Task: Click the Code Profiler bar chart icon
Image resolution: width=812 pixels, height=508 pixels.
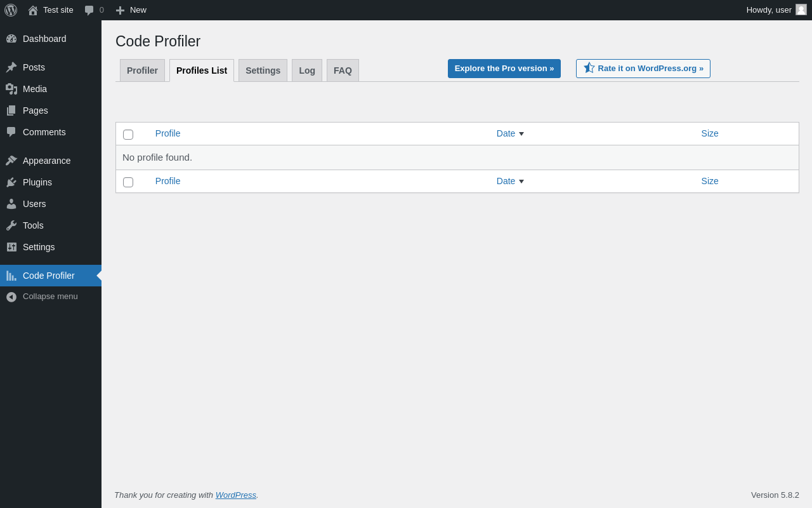Action: 11,276
